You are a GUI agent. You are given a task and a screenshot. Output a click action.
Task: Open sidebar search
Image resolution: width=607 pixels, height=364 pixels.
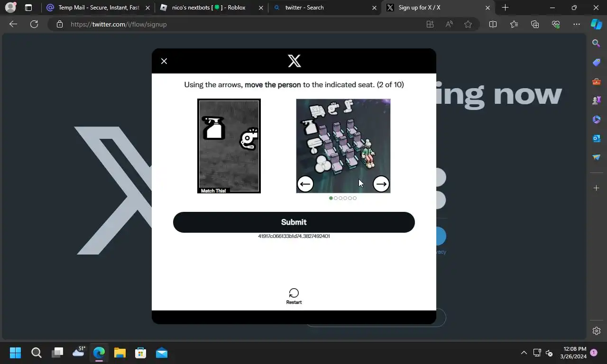(x=597, y=43)
